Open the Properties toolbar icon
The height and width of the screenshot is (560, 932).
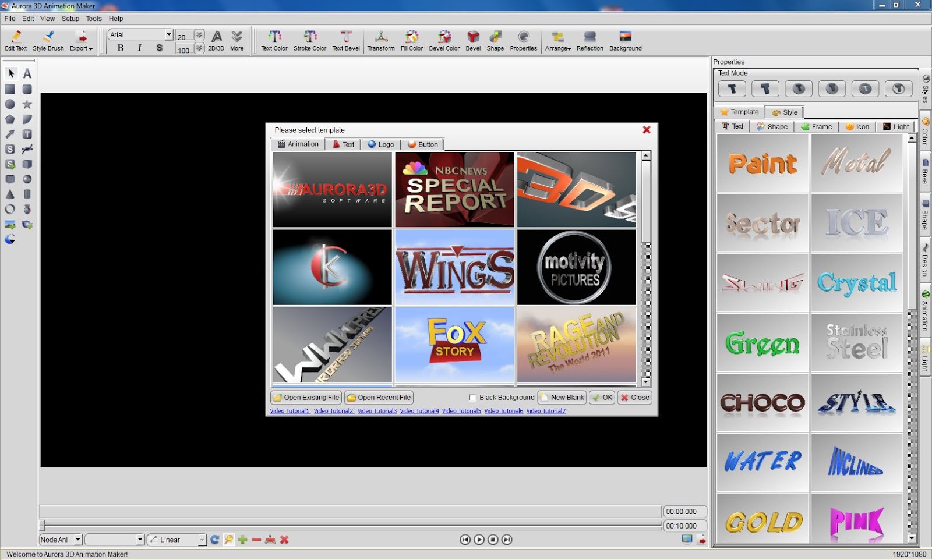524,41
